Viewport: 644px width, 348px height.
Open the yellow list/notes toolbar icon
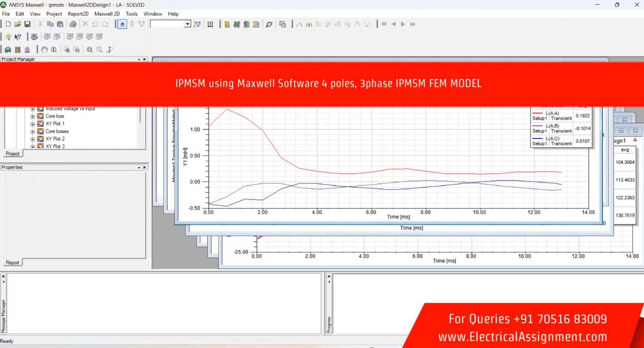click(x=227, y=24)
